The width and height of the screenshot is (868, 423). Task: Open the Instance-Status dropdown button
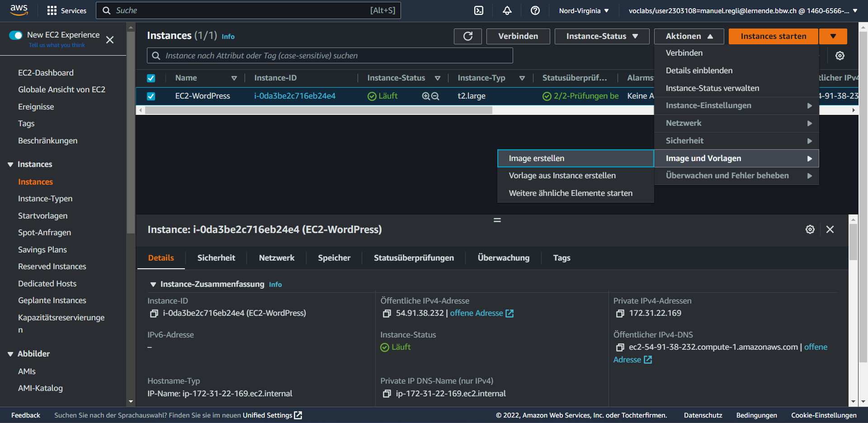tap(602, 36)
